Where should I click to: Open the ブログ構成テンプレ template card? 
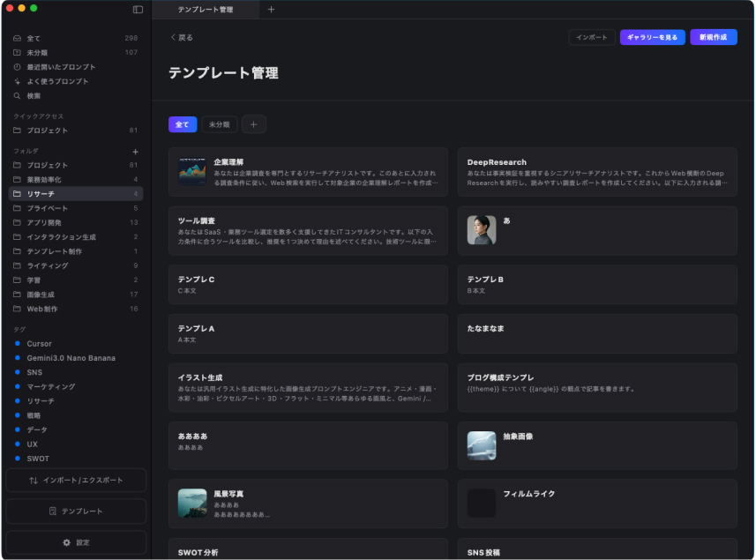(x=597, y=387)
